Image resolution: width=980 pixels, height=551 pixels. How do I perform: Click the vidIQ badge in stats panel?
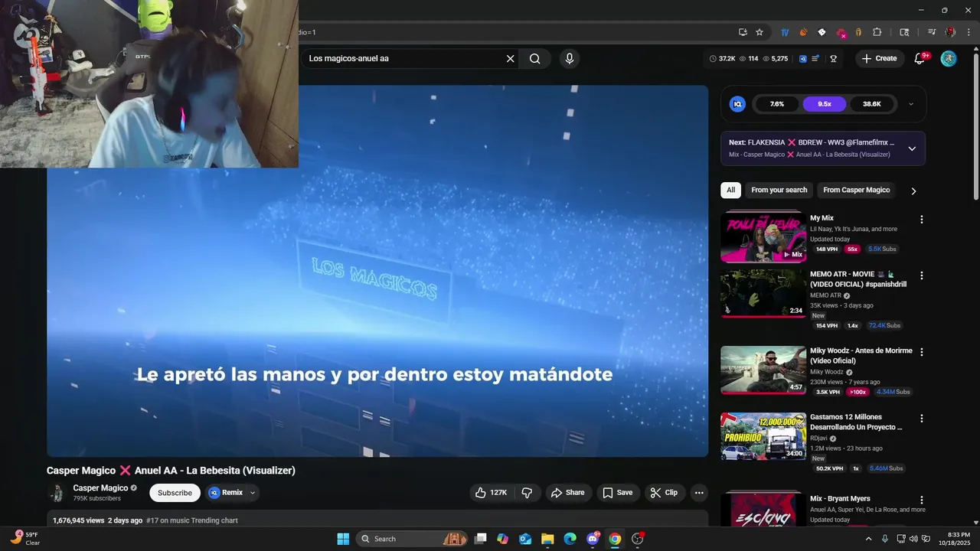[737, 104]
